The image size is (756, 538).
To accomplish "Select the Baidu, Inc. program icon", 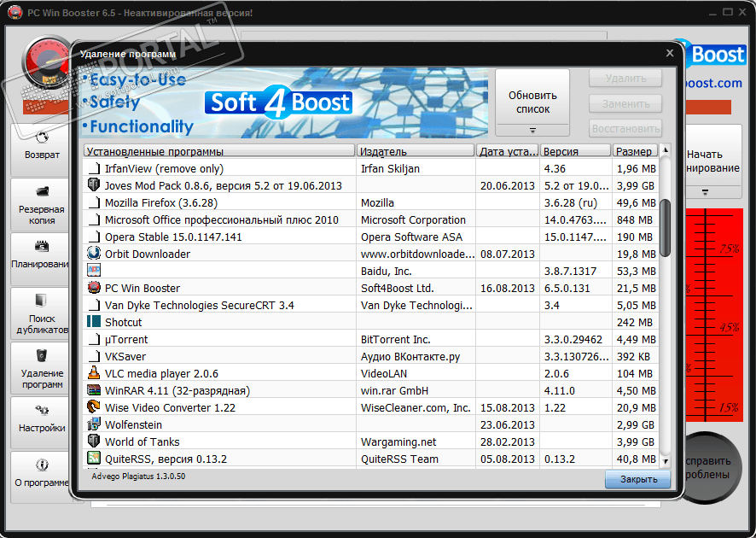I will (x=94, y=270).
